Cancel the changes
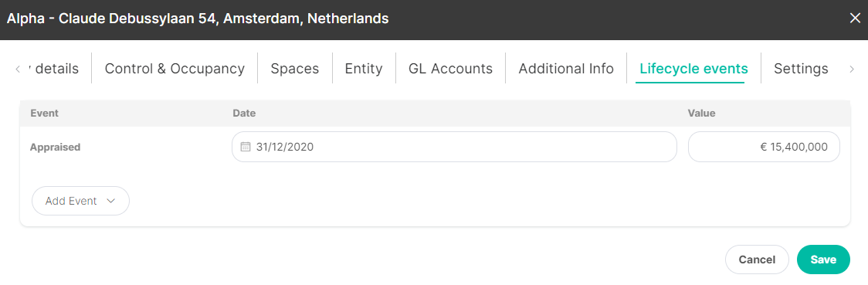Screen dimensions: 868x285 [x=757, y=260]
